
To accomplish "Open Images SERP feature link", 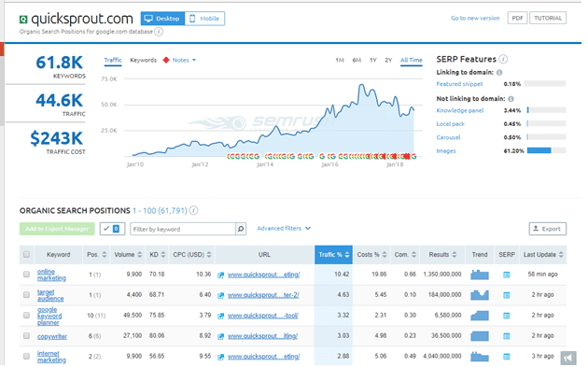I will click(446, 151).
